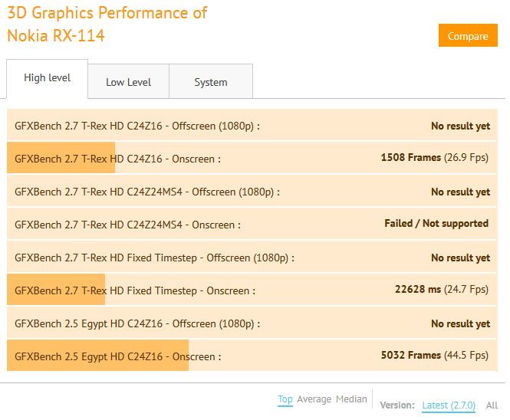Click T-Rex HD C24Z16 Onscreen row label

coord(118,159)
